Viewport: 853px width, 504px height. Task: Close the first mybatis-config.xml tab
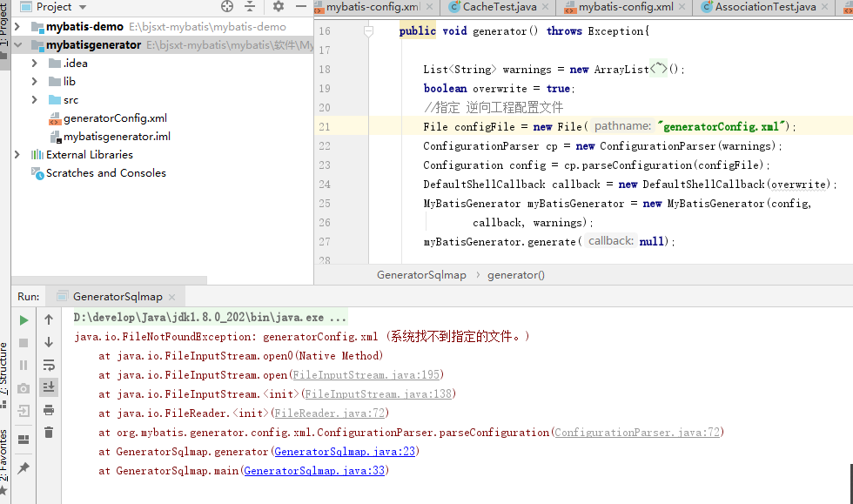pyautogui.click(x=429, y=7)
